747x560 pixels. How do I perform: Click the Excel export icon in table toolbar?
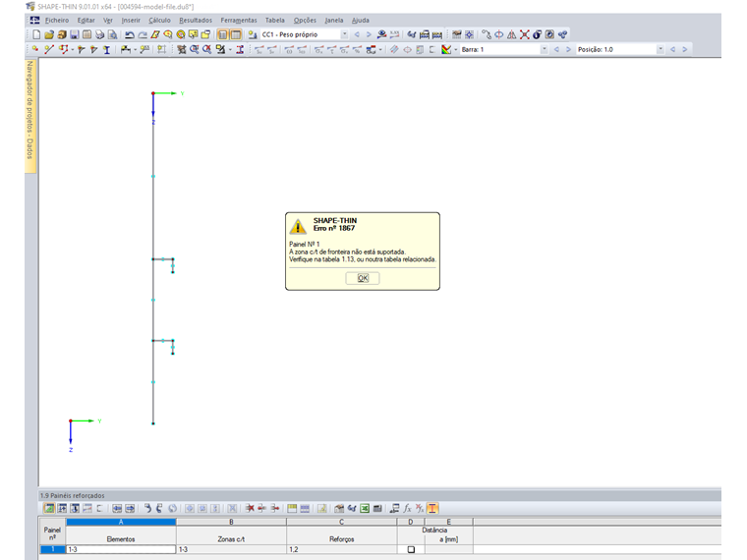click(365, 509)
